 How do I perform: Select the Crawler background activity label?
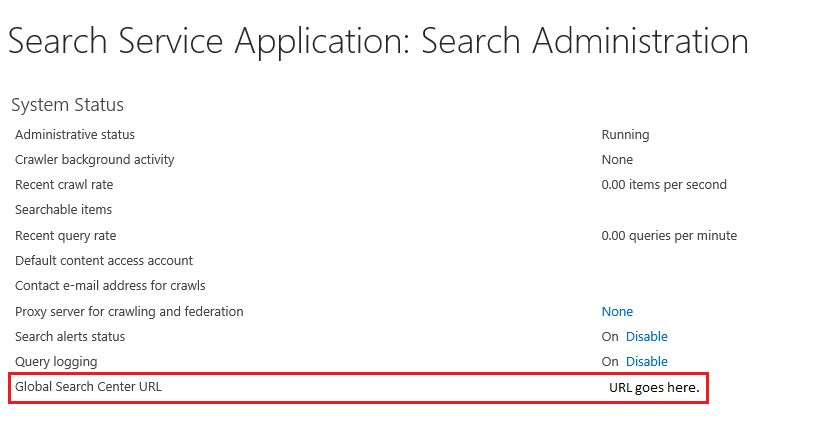pyautogui.click(x=95, y=160)
